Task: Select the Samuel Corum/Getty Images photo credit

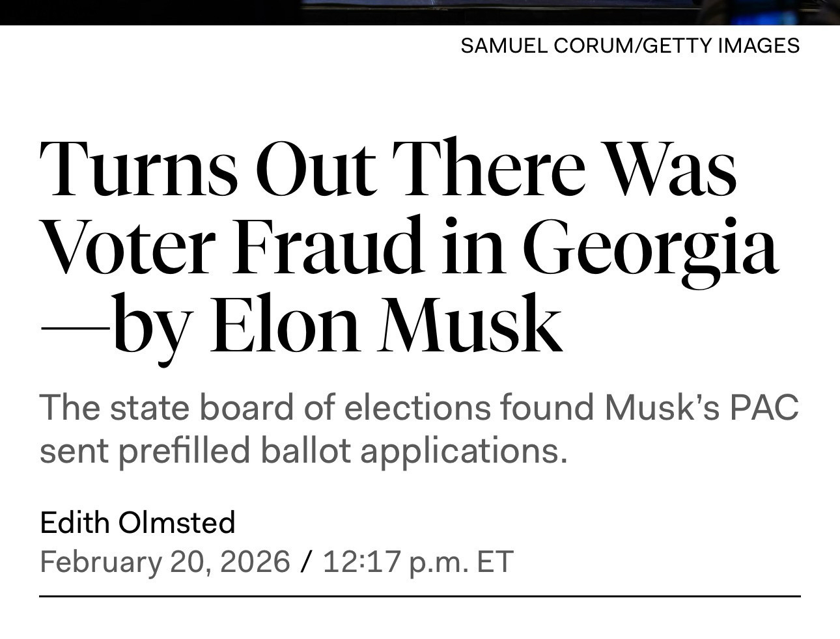Action: tap(630, 46)
